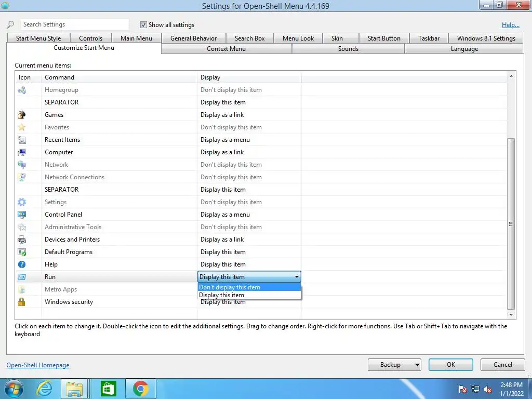Click Recent Items "Display as a menu" cell
Viewport: 532px width, 399px height.
249,140
